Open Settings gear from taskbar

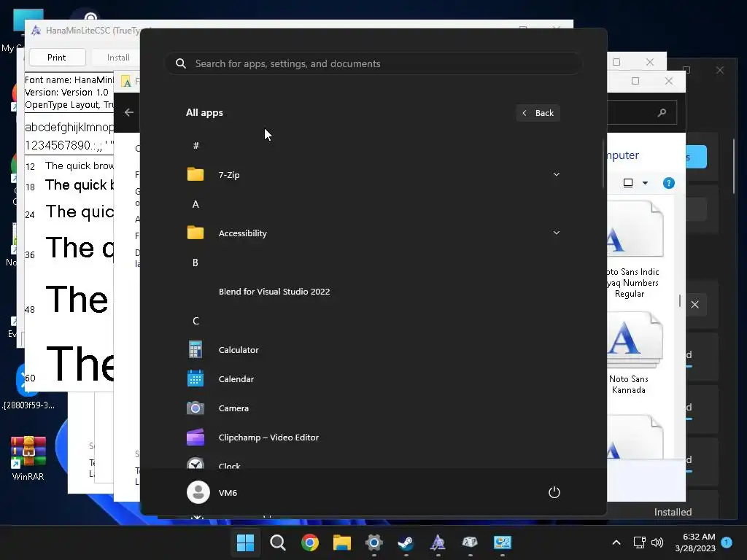pos(374,542)
